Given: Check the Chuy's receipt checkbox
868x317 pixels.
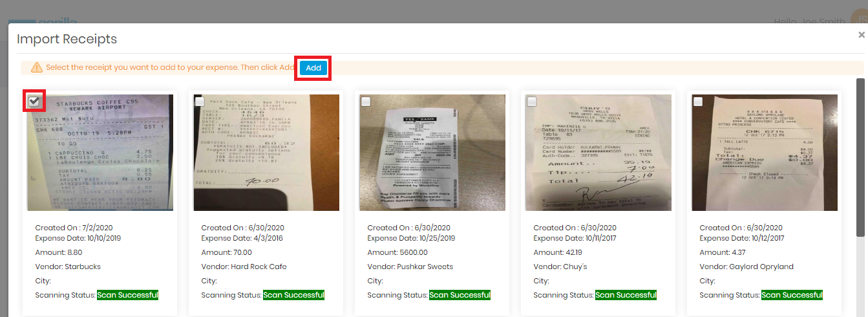Looking at the screenshot, I should coord(532,101).
